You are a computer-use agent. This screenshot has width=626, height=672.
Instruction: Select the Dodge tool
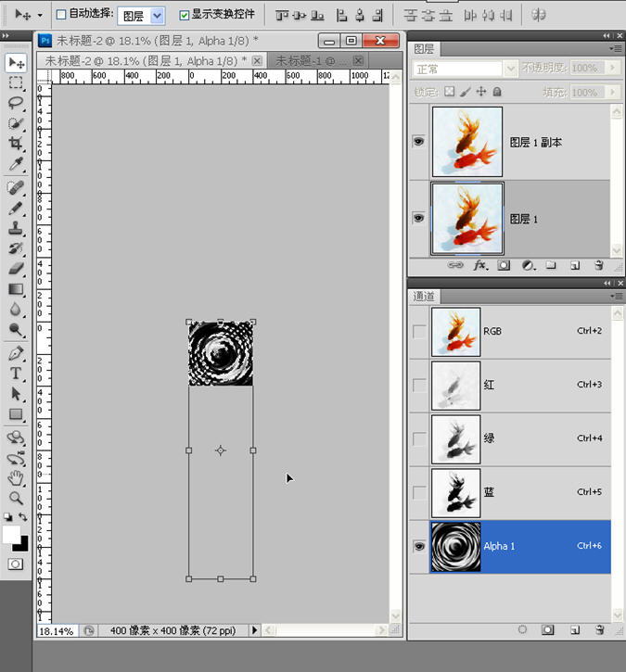(x=16, y=329)
